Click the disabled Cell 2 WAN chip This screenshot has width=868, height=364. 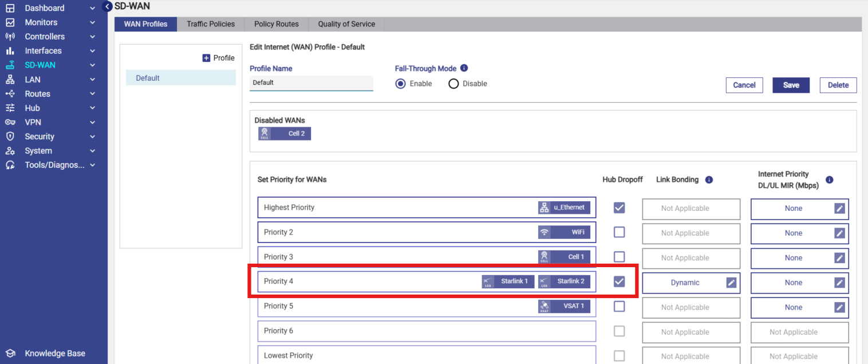click(285, 134)
